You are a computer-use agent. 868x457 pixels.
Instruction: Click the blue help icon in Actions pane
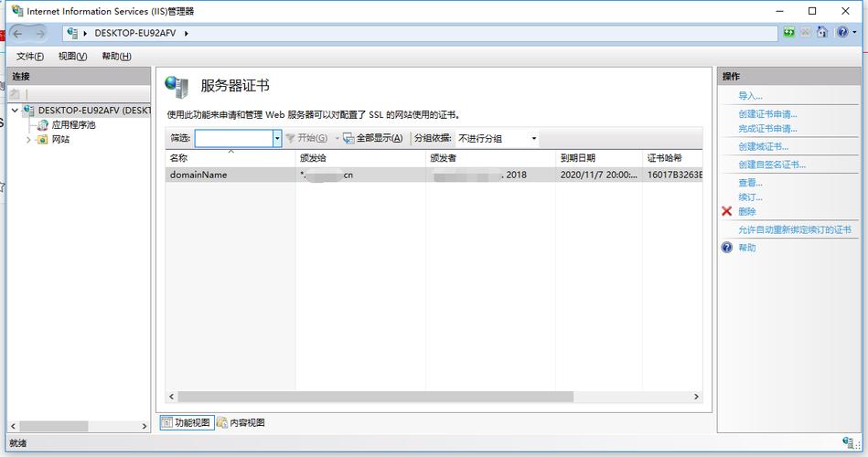tap(727, 248)
